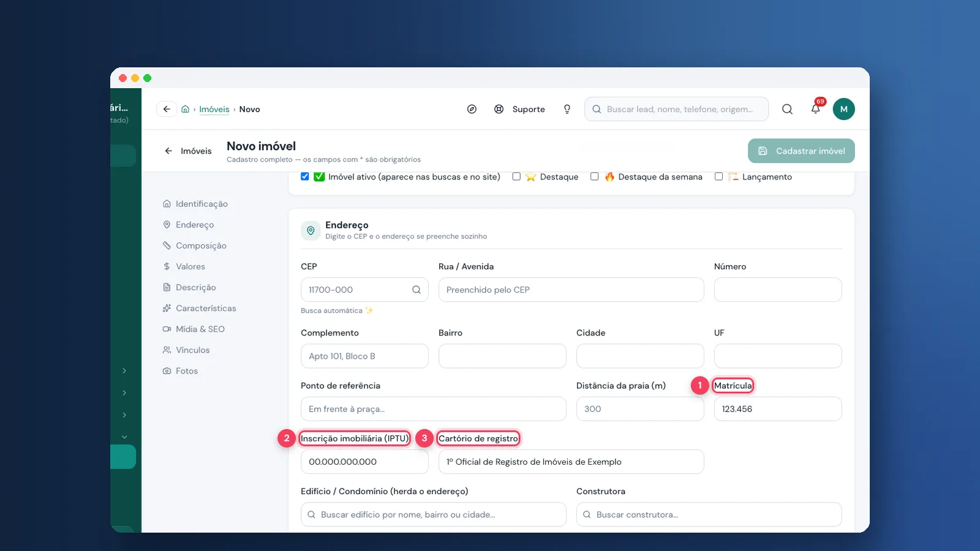The height and width of the screenshot is (551, 980).
Task: Click the Cidade input field
Action: pos(640,356)
